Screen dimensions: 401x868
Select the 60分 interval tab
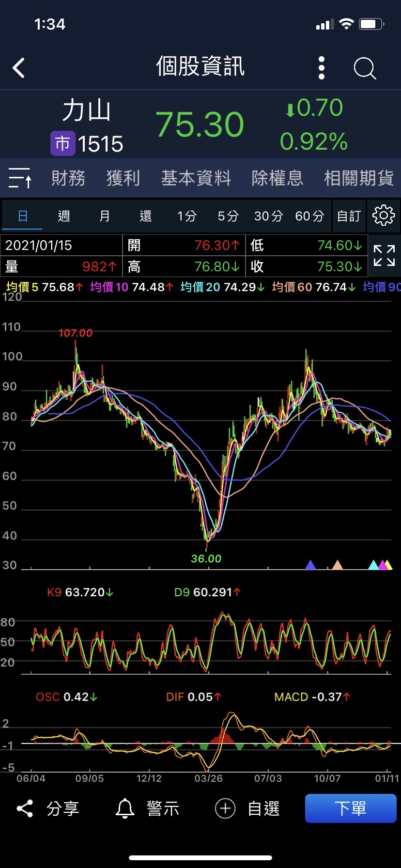(309, 216)
